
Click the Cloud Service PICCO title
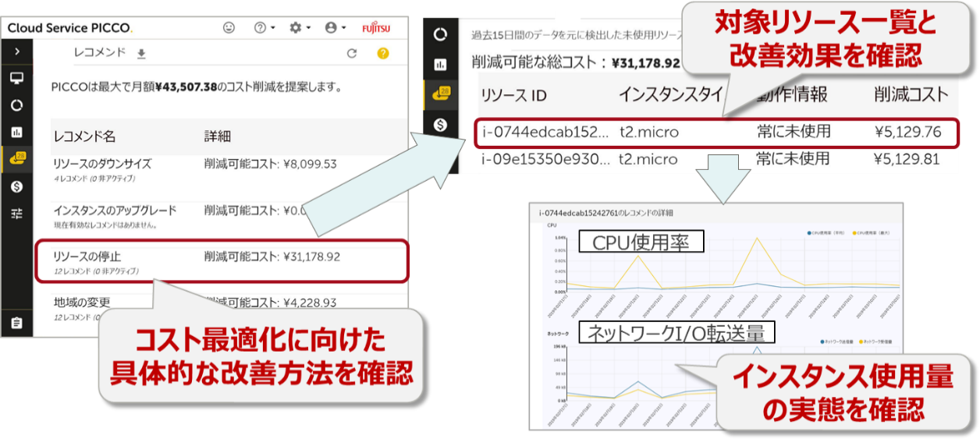pos(70,27)
